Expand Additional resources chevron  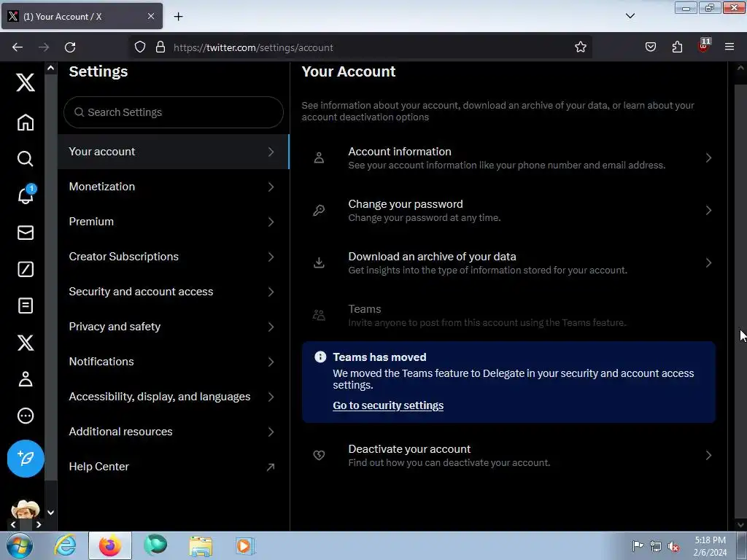tap(271, 432)
